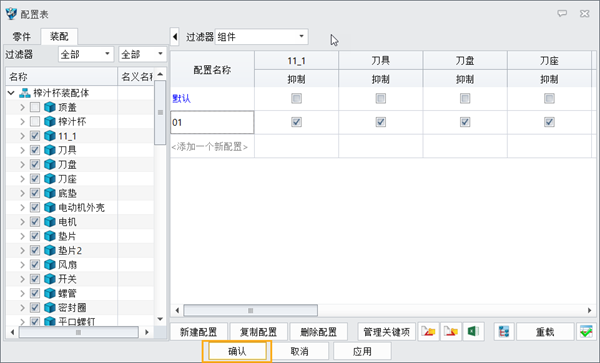600x363 pixels.
Task: Click the 管理关键项 button
Action: tap(386, 332)
